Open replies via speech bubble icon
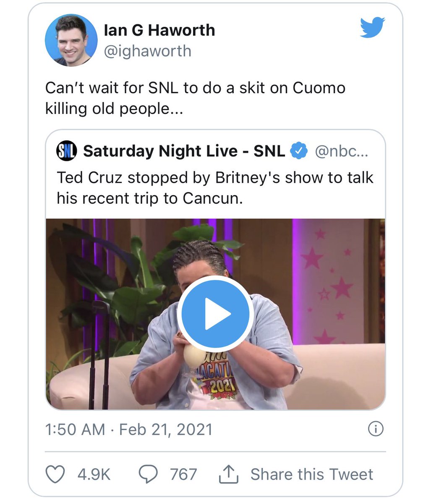The width and height of the screenshot is (431, 504). (148, 474)
